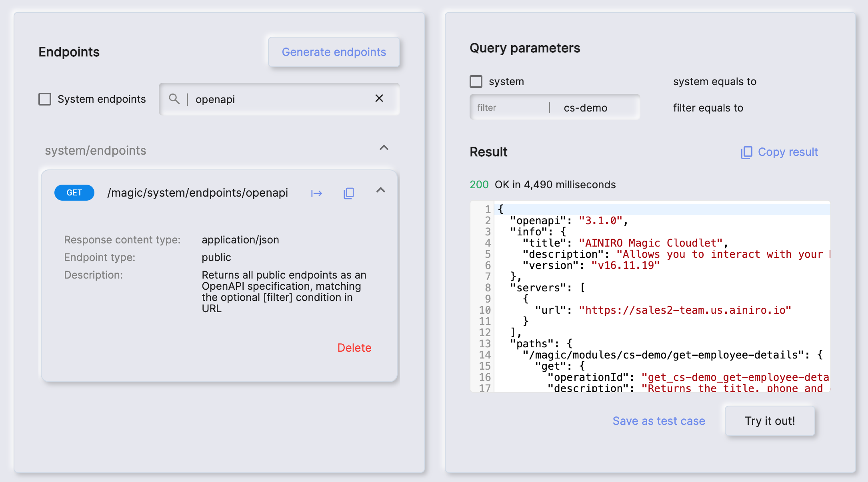Click Generate endpoints
The image size is (868, 482).
click(334, 52)
